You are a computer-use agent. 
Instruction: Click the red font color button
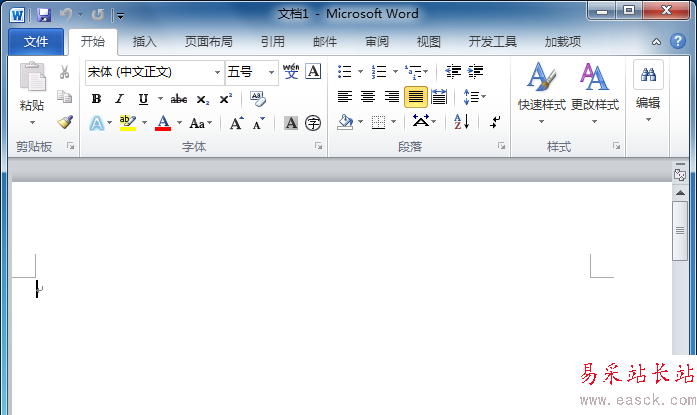[163, 123]
